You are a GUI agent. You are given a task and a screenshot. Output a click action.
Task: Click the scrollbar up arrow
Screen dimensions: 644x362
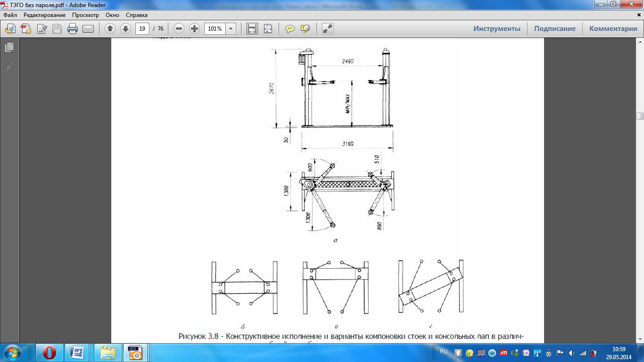640,42
